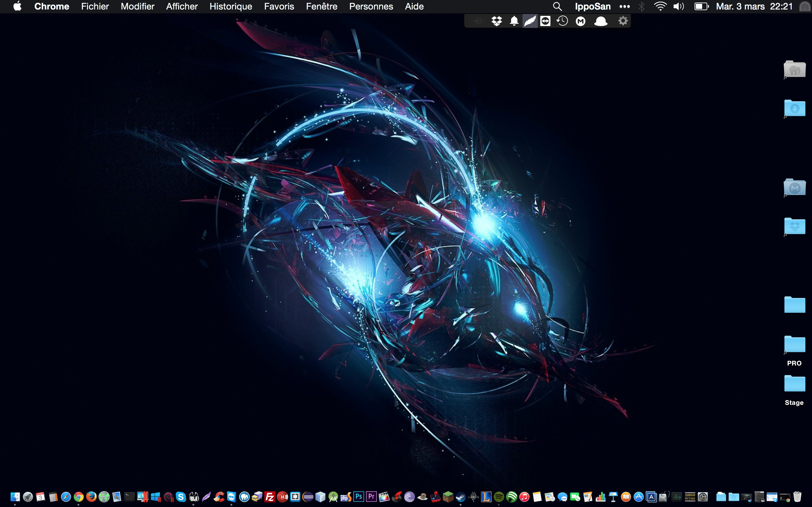This screenshot has height=507, width=812.
Task: Open Notification Center at menu bar corner
Action: pyautogui.click(x=805, y=6)
